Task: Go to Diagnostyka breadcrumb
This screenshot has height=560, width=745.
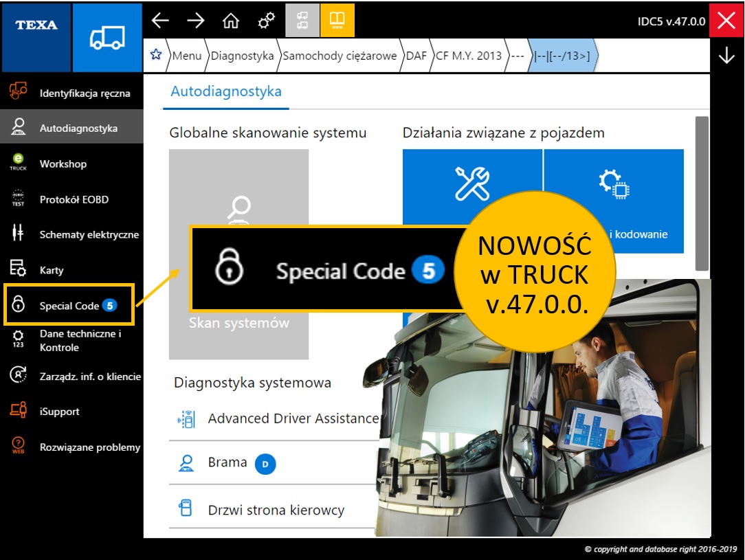Action: pos(243,56)
